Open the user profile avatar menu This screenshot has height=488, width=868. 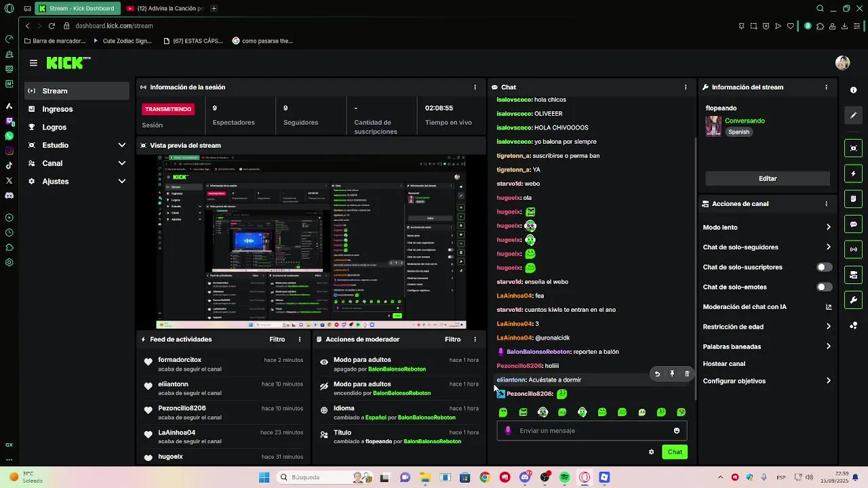(842, 63)
